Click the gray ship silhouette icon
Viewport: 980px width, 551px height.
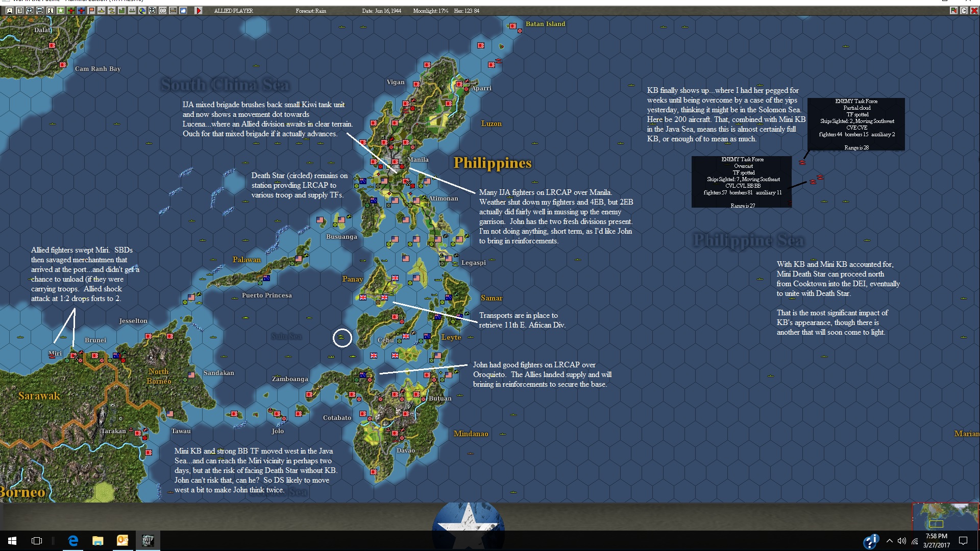click(x=132, y=10)
